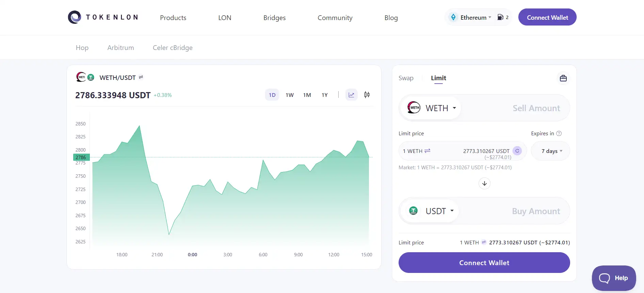
Task: Swap the WETH/USDT pair direction icon
Action: 141,77
